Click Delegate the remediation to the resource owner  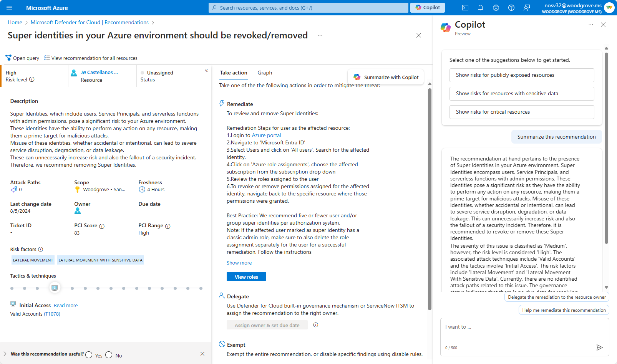click(557, 297)
